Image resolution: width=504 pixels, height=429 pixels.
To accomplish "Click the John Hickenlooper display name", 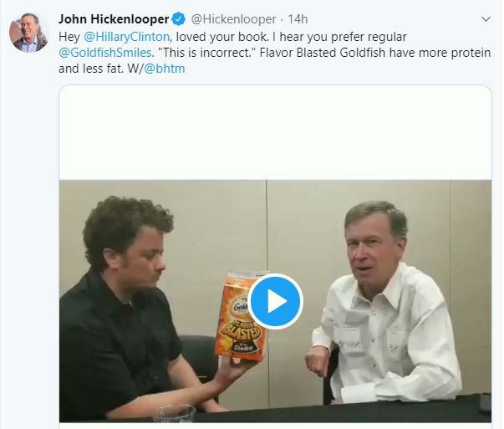I will pos(114,19).
